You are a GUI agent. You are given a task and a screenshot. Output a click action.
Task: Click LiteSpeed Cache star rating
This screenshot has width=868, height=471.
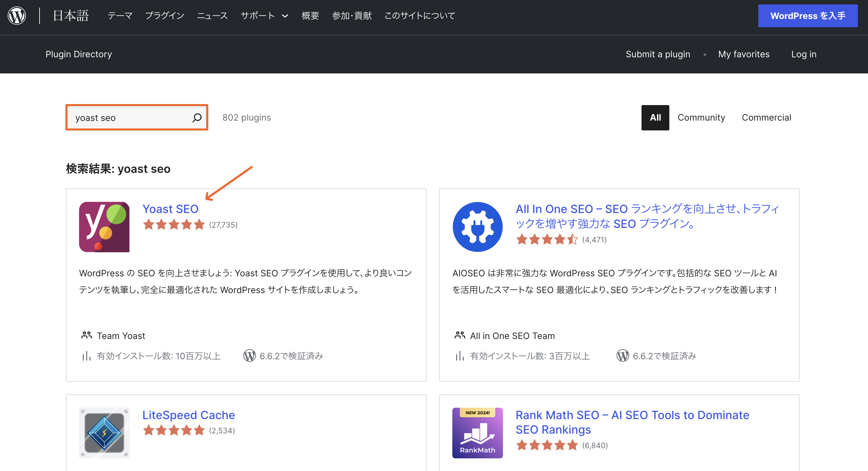coord(174,430)
